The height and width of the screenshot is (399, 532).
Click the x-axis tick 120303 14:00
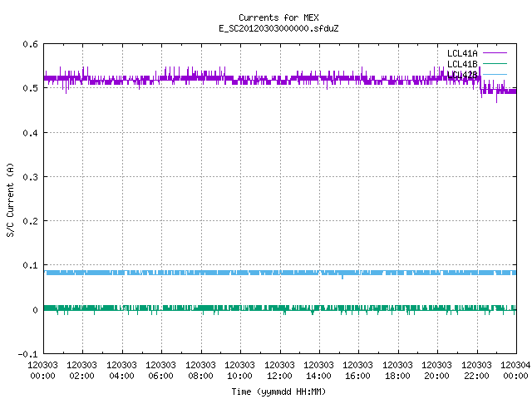pyautogui.click(x=318, y=370)
